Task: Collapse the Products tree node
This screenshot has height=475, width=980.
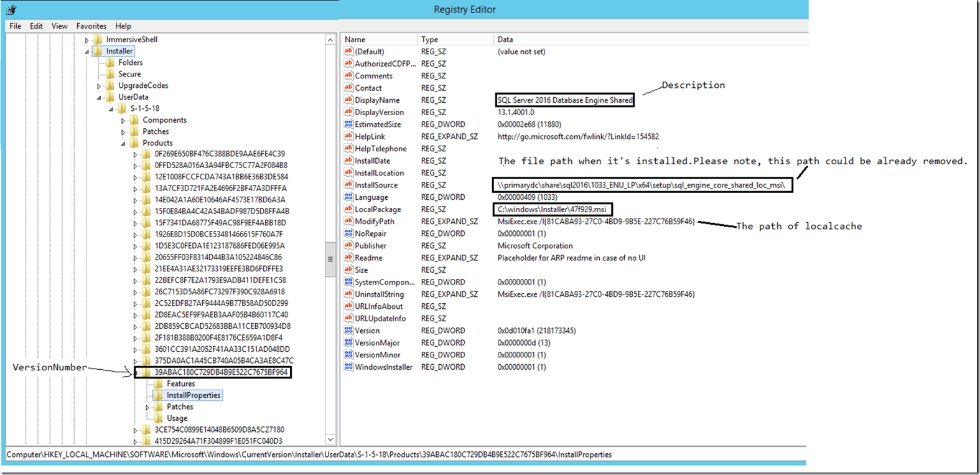Action: pos(123,144)
